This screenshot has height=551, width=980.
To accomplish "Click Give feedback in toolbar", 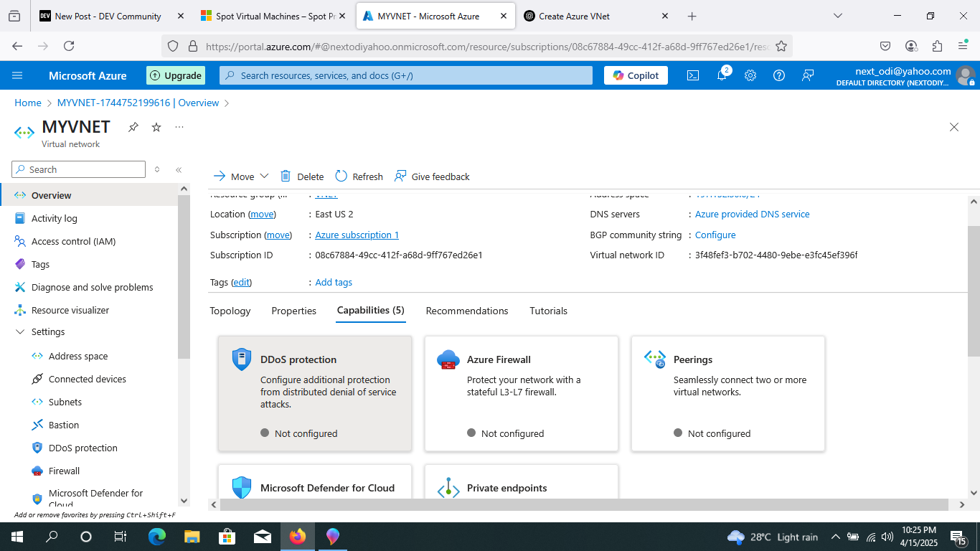I will (433, 176).
